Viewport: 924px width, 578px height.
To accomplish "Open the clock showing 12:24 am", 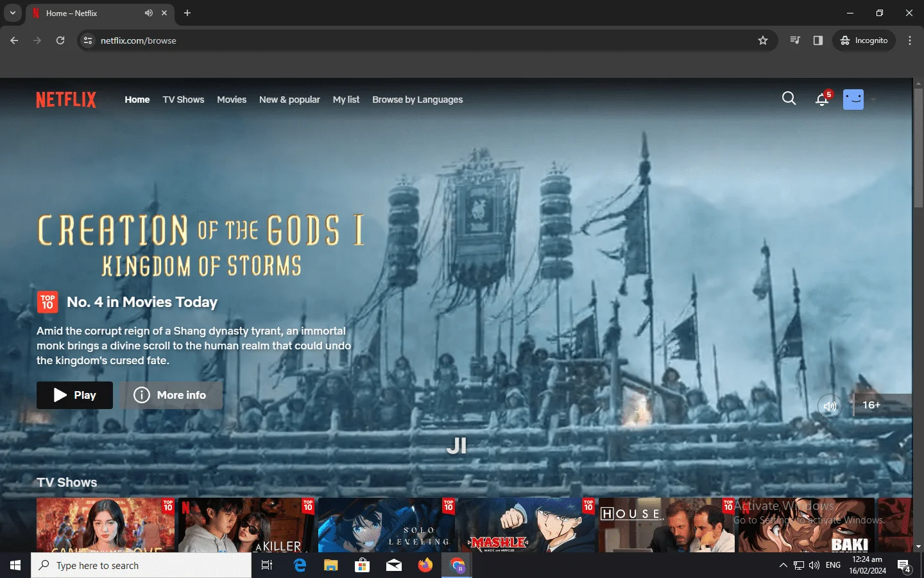I will coord(868,565).
